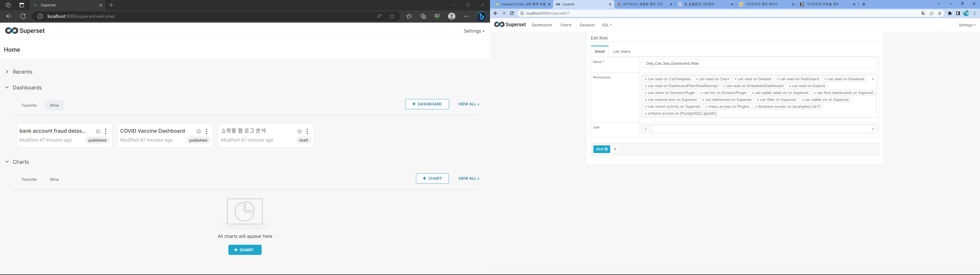This screenshot has height=275, width=980.
Task: Refresh the Edge browser page
Action: click(x=23, y=16)
